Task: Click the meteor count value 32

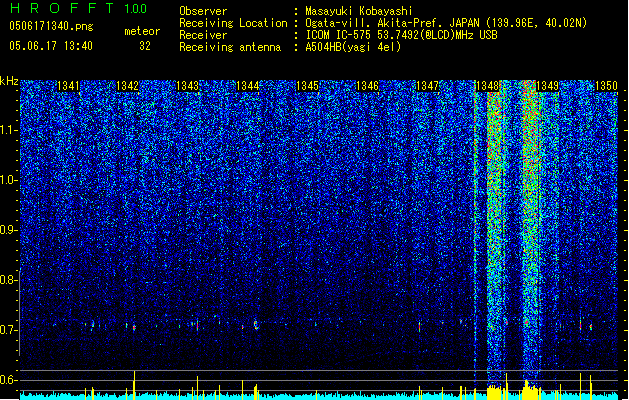Action: pos(145,46)
